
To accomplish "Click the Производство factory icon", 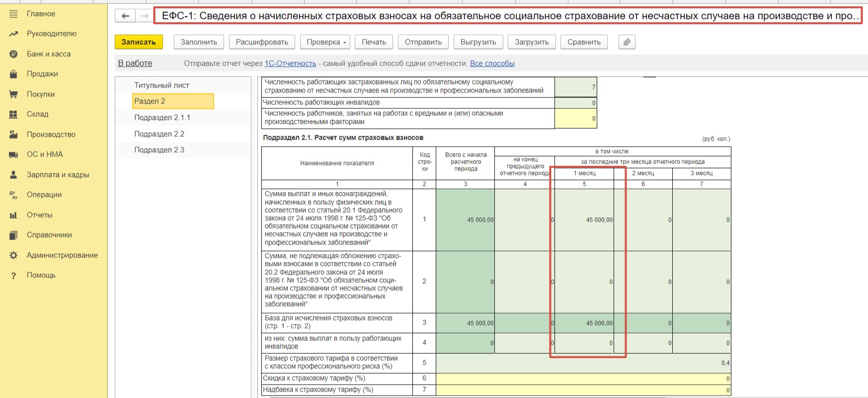I will click(13, 135).
